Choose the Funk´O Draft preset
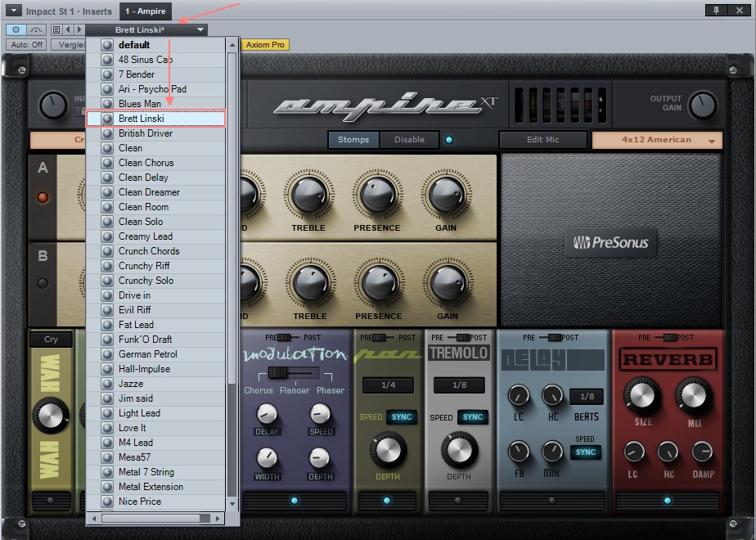The image size is (756, 540). pyautogui.click(x=155, y=340)
